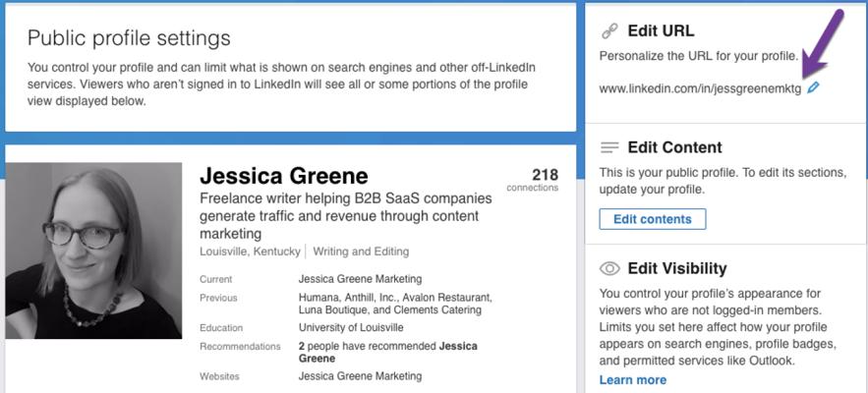This screenshot has width=868, height=393.
Task: Click the Edit Visibility section heading
Action: tap(676, 268)
